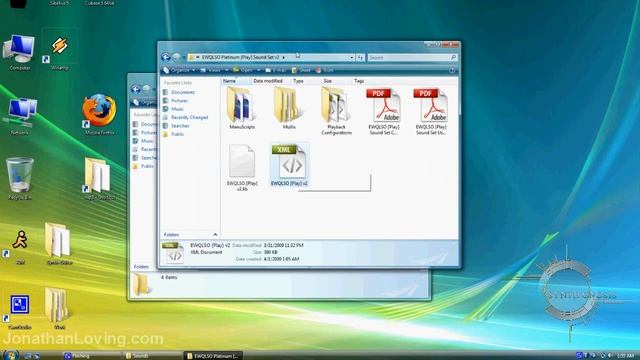Select the EWQLSO [Play] v2 XML file
Viewport: 640px width, 360px height.
pos(289,165)
